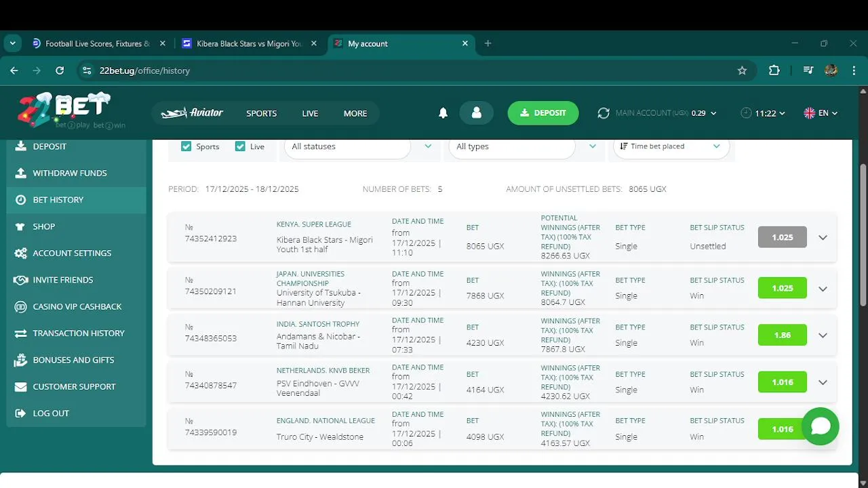Click the Shop shirt icon

[20, 226]
